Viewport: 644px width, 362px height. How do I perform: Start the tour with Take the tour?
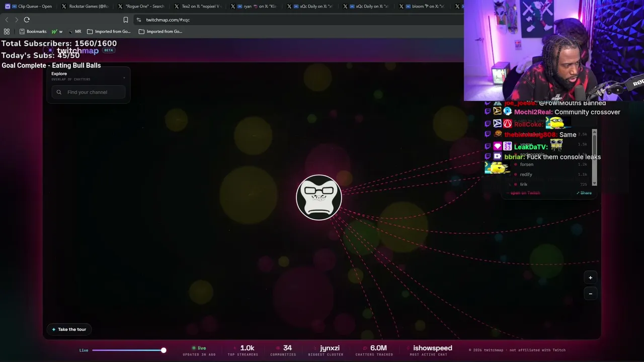[x=69, y=329]
